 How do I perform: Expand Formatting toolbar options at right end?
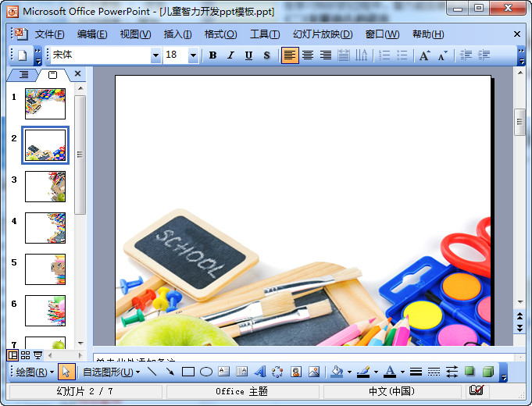[521, 55]
